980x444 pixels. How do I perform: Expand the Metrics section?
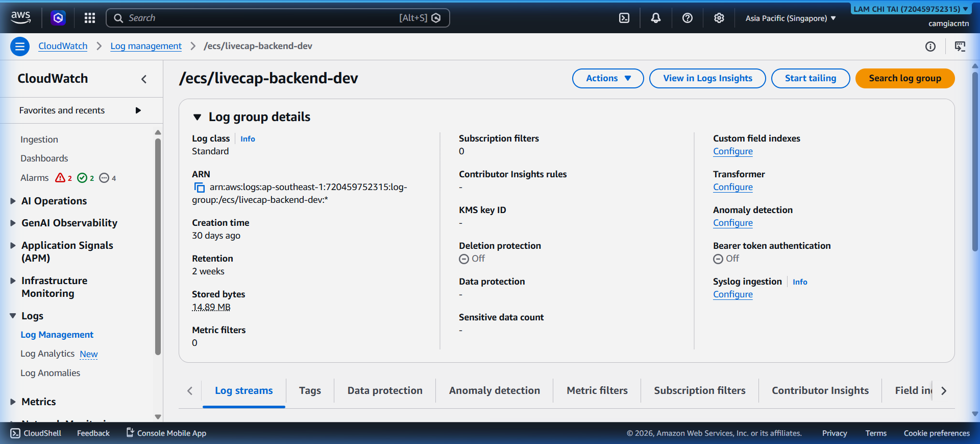point(13,402)
